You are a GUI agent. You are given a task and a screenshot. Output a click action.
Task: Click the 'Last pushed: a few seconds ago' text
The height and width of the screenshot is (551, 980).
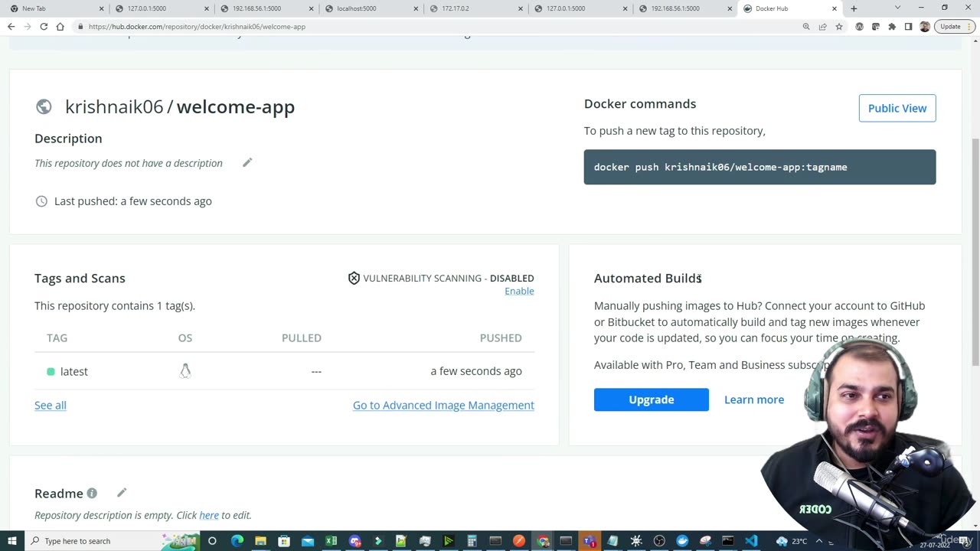(x=133, y=201)
